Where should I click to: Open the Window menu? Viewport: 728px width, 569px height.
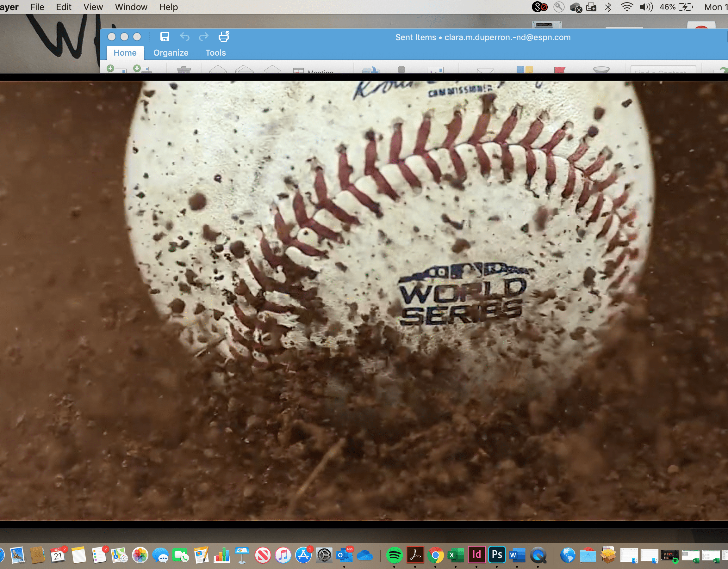[131, 7]
